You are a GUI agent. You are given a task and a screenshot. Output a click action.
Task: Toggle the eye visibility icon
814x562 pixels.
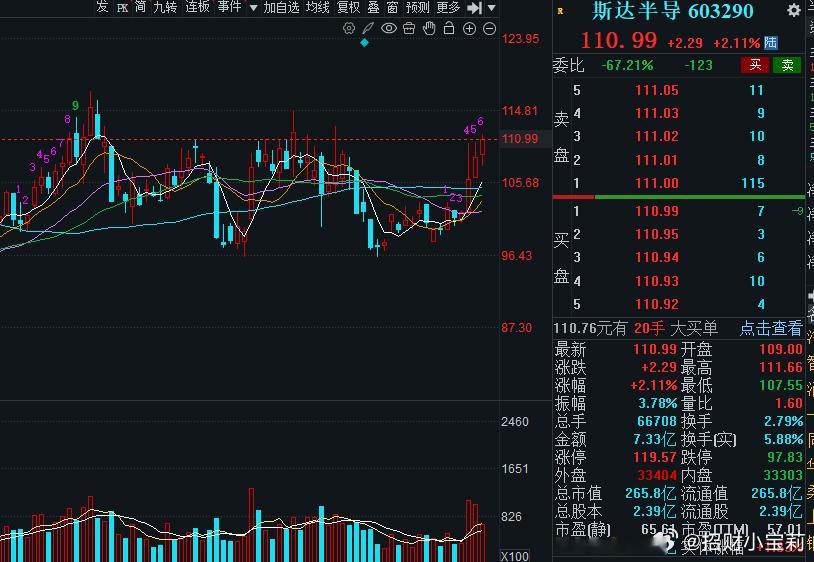[389, 29]
